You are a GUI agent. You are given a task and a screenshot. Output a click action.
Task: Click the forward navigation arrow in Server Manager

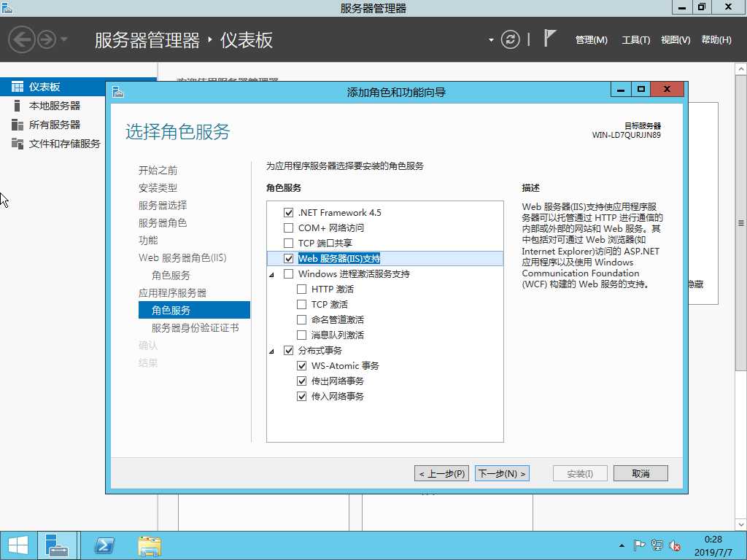tap(47, 39)
